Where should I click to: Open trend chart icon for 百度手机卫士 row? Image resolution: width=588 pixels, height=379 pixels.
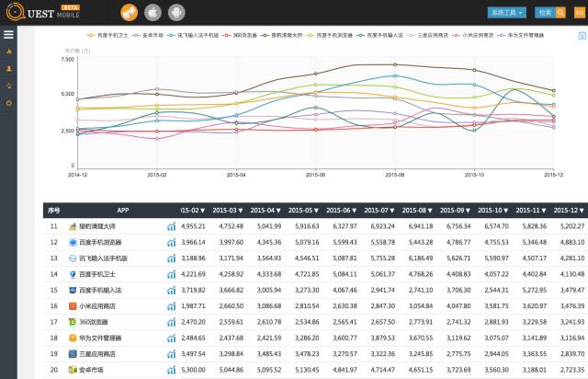click(172, 274)
